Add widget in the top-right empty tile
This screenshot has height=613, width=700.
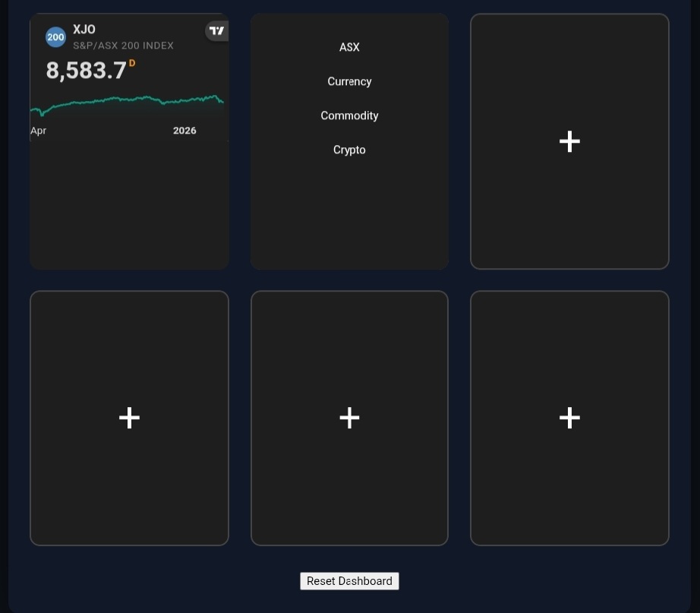[569, 141]
